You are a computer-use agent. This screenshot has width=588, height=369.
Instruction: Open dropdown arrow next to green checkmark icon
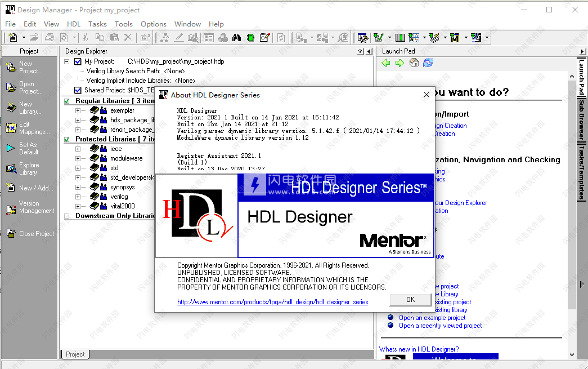tap(389, 38)
